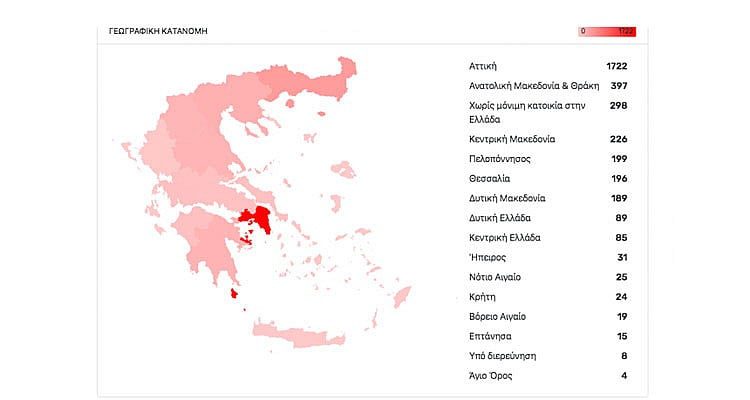Screen dimensions: 750x400
Task: Click the Δυτική Μακεδονία entry
Action: click(x=547, y=198)
